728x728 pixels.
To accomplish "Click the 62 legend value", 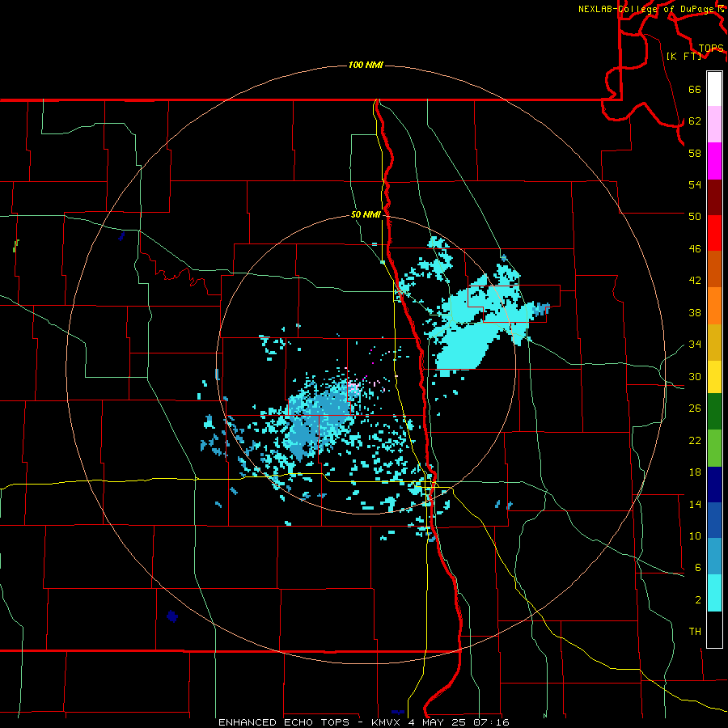I will pyautogui.click(x=695, y=121).
